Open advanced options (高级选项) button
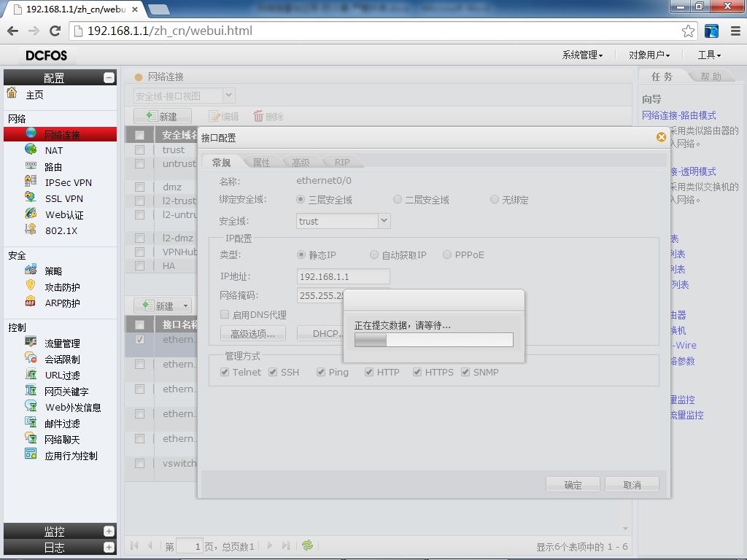The width and height of the screenshot is (747, 560). click(253, 334)
